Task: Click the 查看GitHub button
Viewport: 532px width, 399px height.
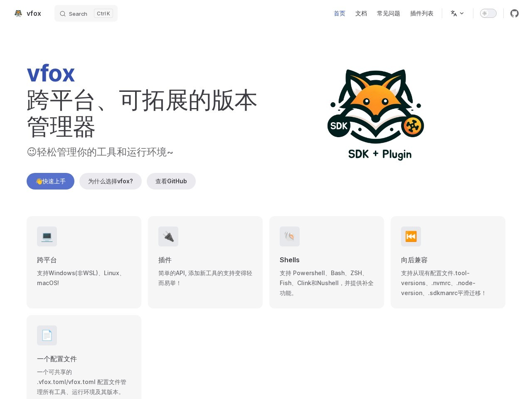Action: 171,181
